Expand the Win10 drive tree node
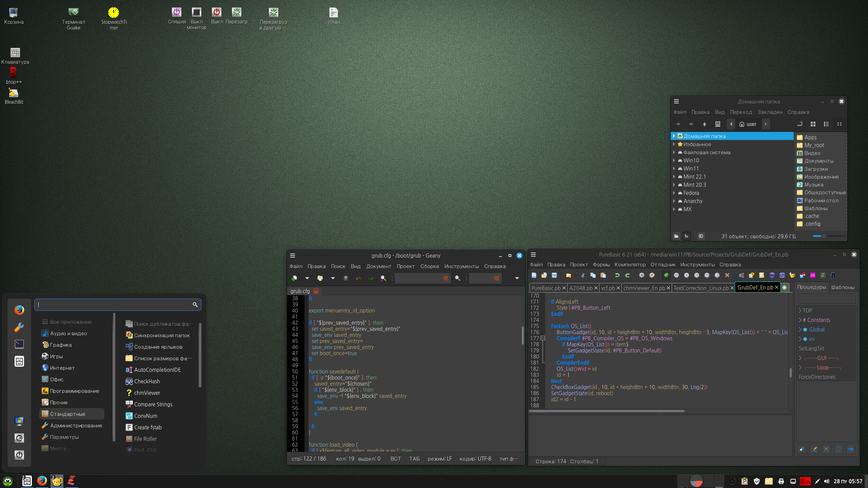This screenshot has width=868, height=488. (x=674, y=160)
